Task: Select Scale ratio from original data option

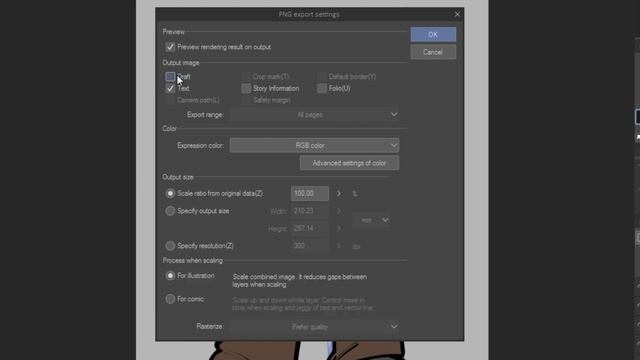Action: point(170,193)
